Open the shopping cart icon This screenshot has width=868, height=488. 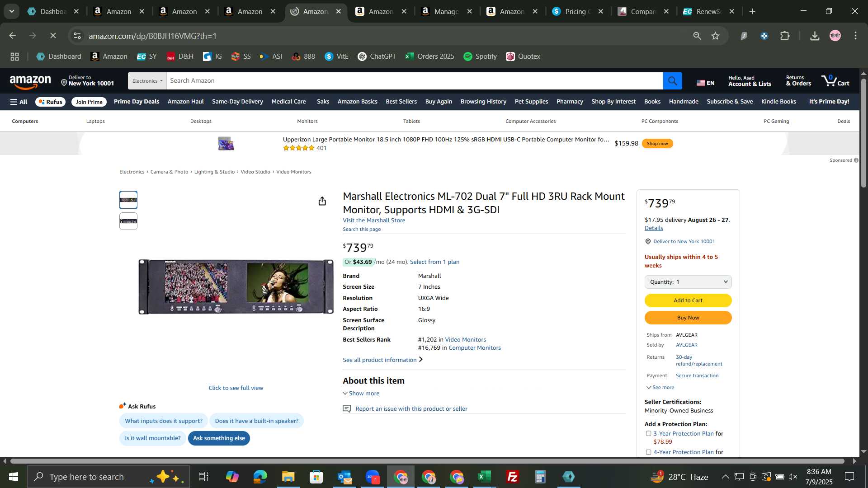(835, 81)
